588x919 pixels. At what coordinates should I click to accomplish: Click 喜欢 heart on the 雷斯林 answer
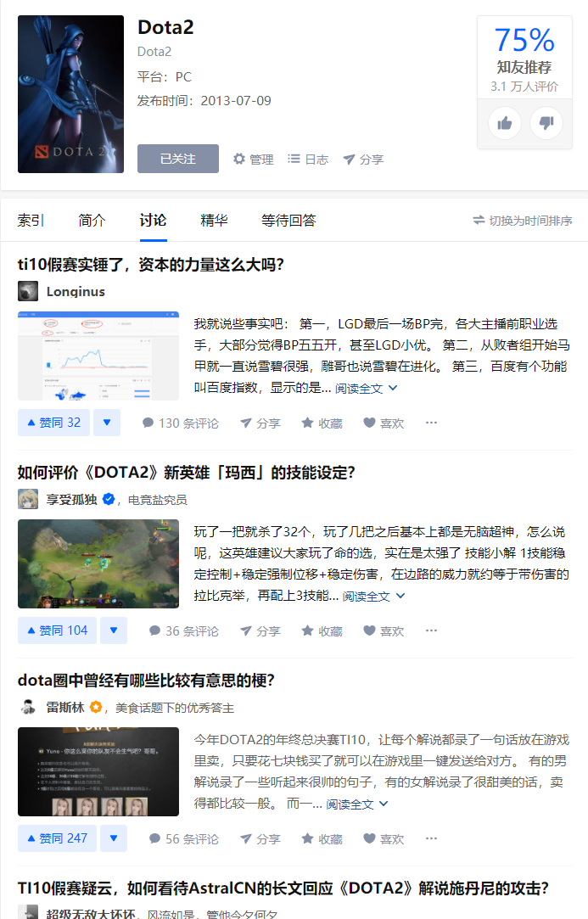[384, 839]
